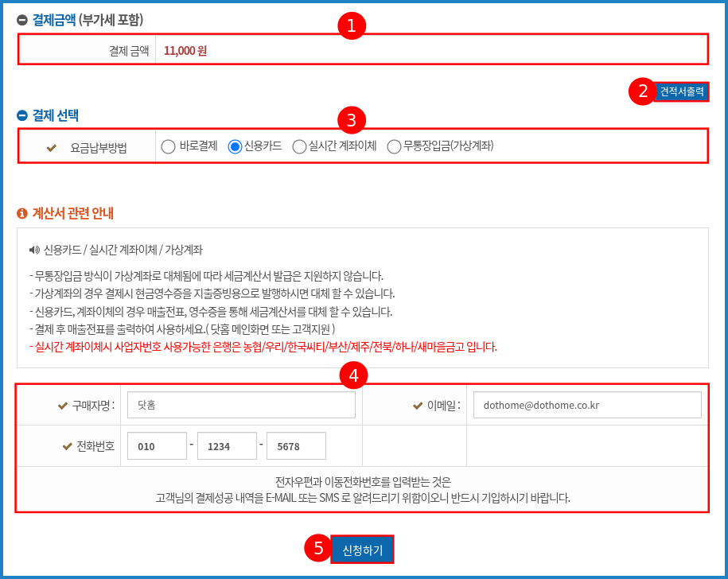Choose 무통장입금(가상계좌) payment option
Image resolution: width=728 pixels, height=579 pixels.
[x=394, y=146]
